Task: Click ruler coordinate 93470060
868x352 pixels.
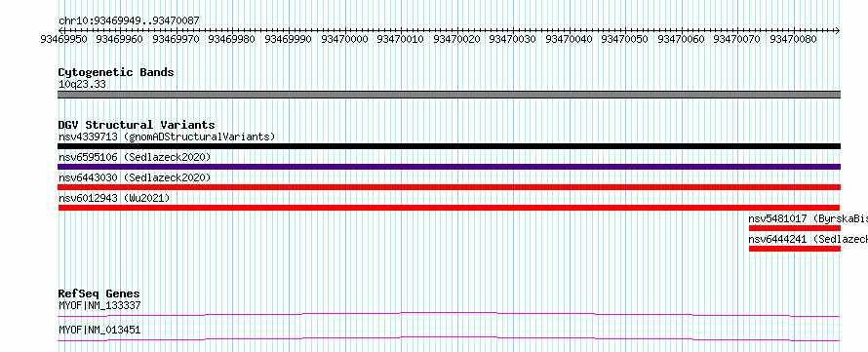Action: point(682,39)
